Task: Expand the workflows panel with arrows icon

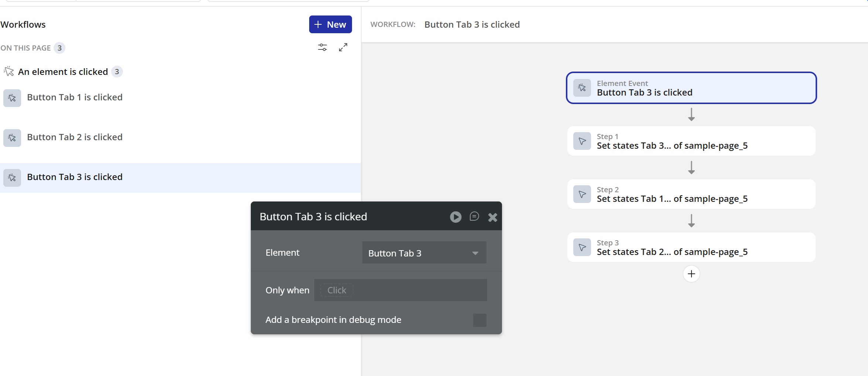Action: click(x=343, y=47)
